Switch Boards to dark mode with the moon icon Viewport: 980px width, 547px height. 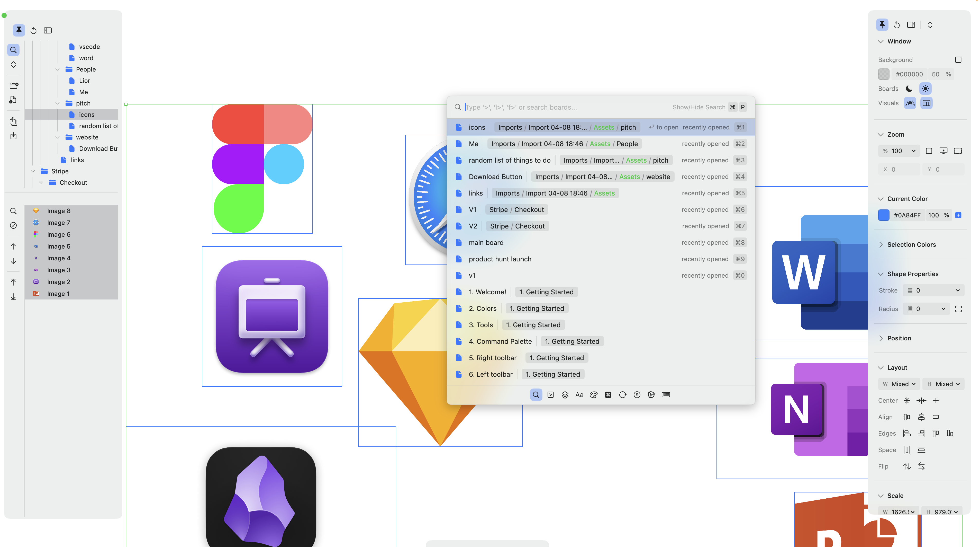tap(909, 89)
